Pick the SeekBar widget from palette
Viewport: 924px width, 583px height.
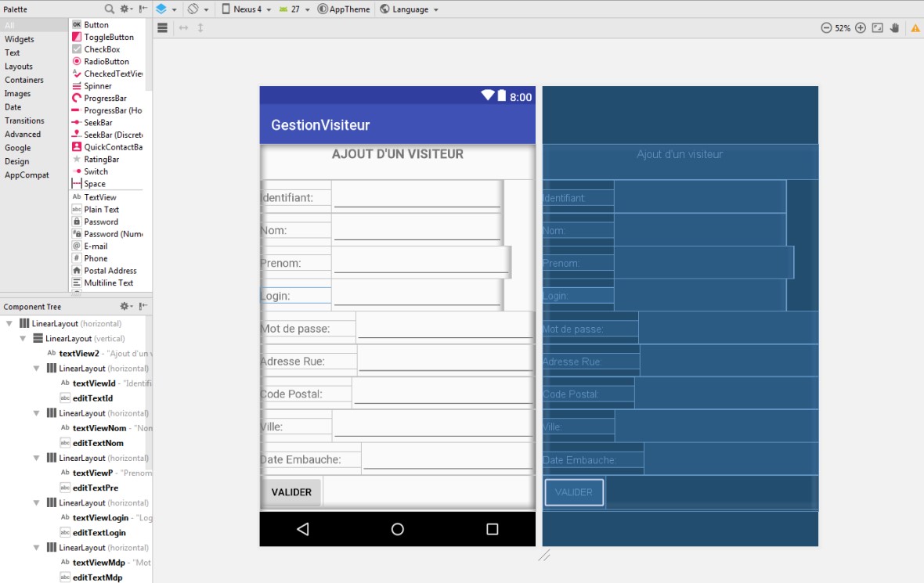pos(98,123)
